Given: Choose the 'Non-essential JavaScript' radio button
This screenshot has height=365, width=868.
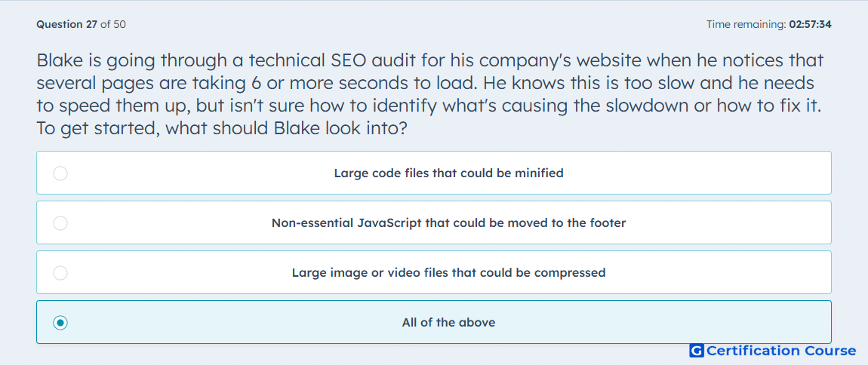Looking at the screenshot, I should (60, 223).
